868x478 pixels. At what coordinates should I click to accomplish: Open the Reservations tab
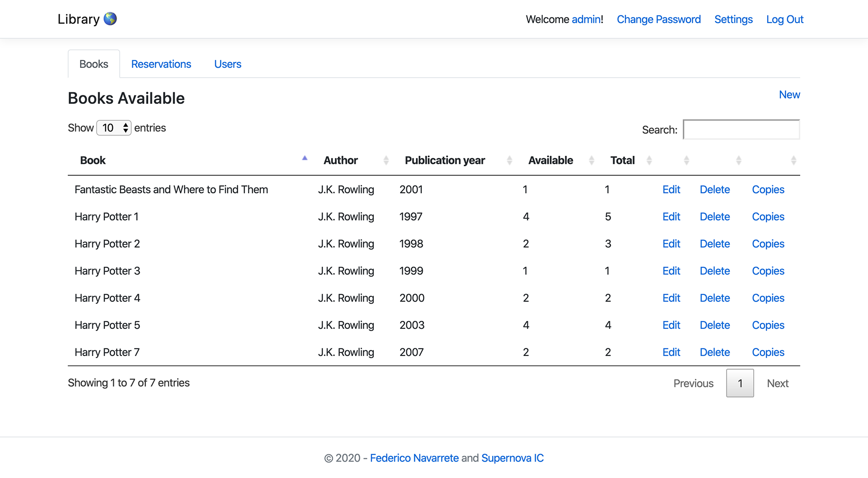click(x=161, y=64)
